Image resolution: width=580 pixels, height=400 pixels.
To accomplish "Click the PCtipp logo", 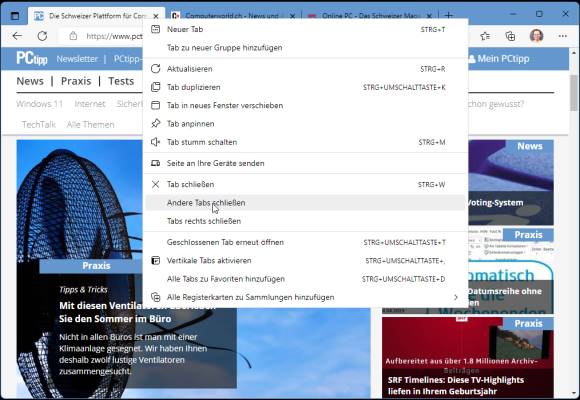I will click(32, 58).
